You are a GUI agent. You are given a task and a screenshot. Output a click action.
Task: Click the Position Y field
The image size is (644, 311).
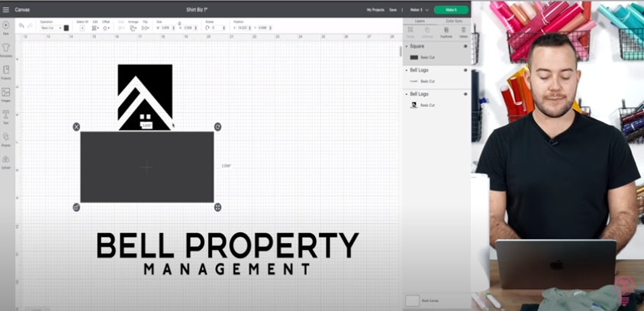(265, 28)
